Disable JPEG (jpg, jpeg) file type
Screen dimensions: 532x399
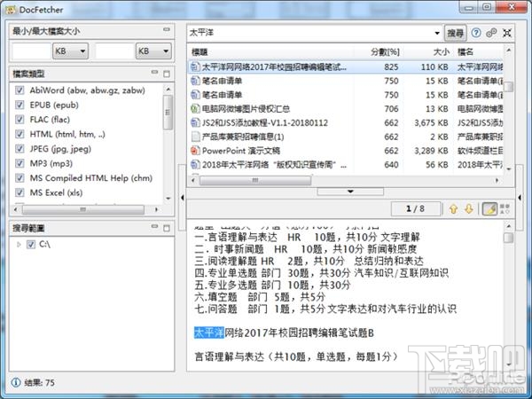coord(20,149)
